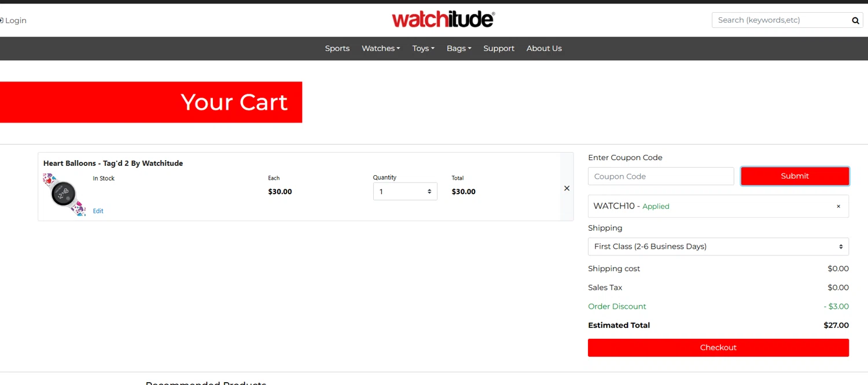Proceed to Checkout
868x385 pixels.
718,347
